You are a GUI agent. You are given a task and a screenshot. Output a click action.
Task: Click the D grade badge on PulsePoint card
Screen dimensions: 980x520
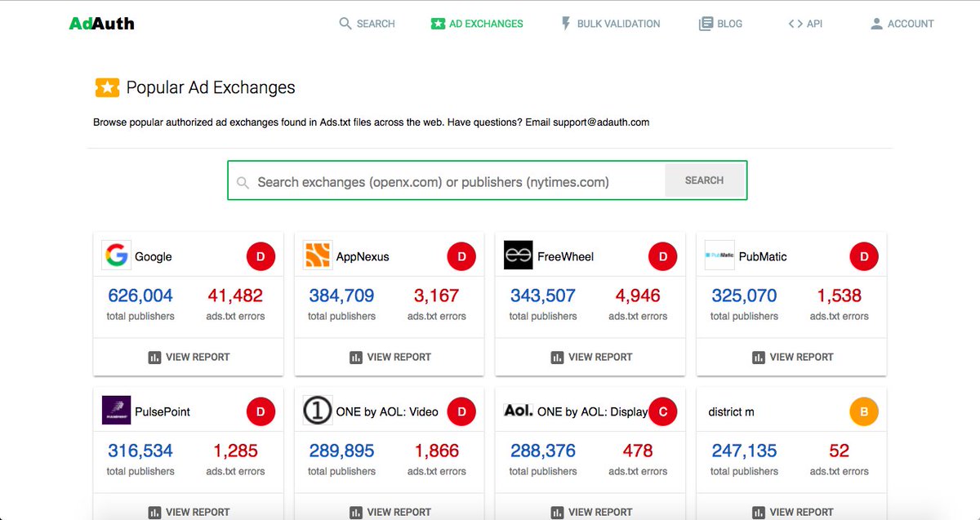pos(261,411)
